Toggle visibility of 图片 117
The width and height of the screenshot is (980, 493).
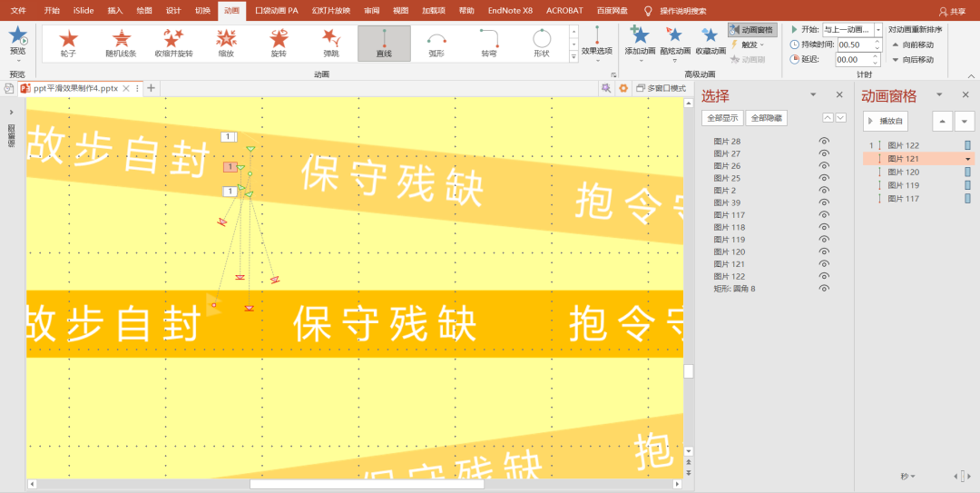(824, 214)
